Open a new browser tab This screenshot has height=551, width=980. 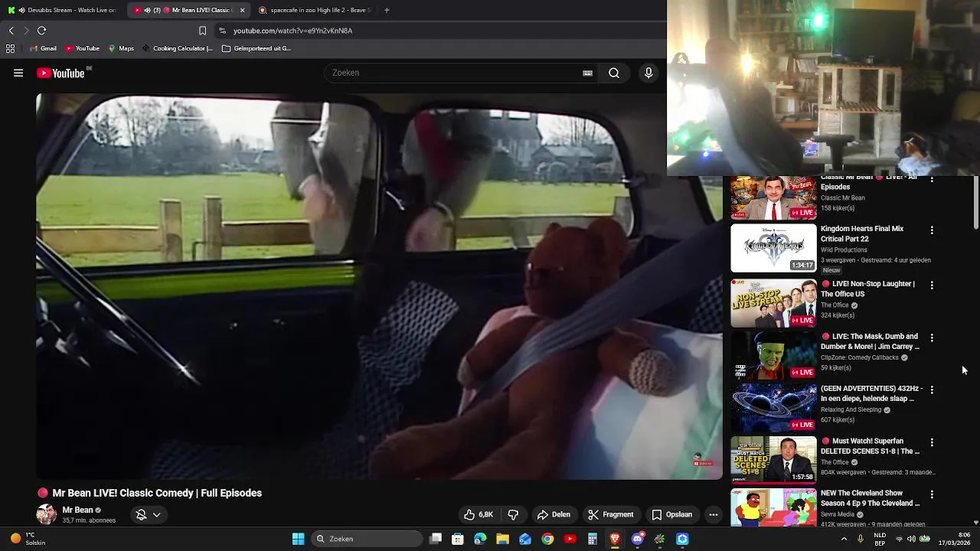pos(387,10)
